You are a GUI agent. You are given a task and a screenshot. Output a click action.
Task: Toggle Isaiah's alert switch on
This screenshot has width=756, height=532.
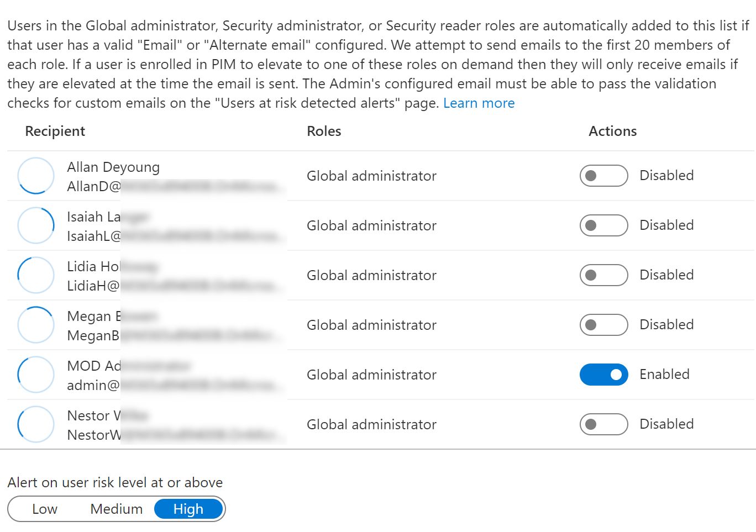[603, 225]
